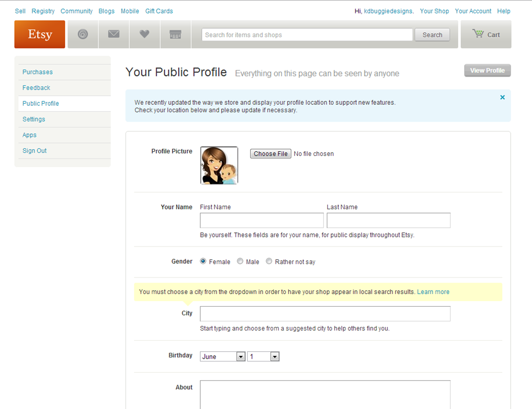532x409 pixels.
Task: Open the "Learn more" link about local search
Action: [433, 292]
